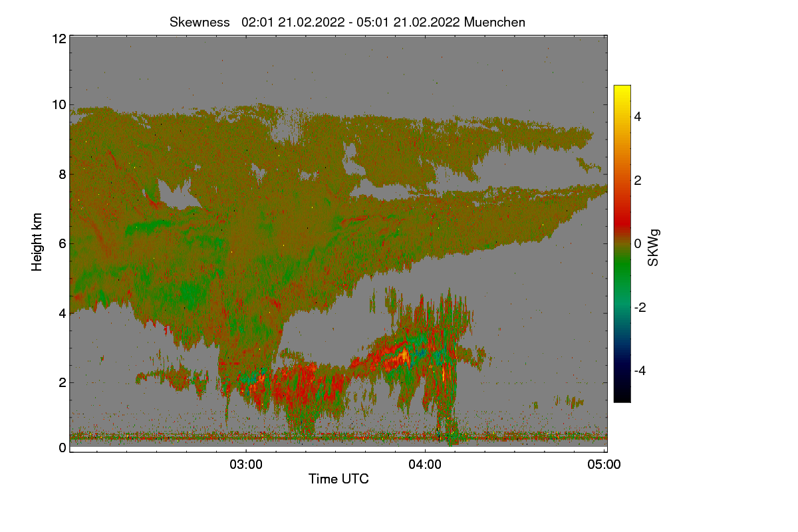Click the 04:00 time tick label
Viewport: 798px width, 532px height.
(425, 465)
